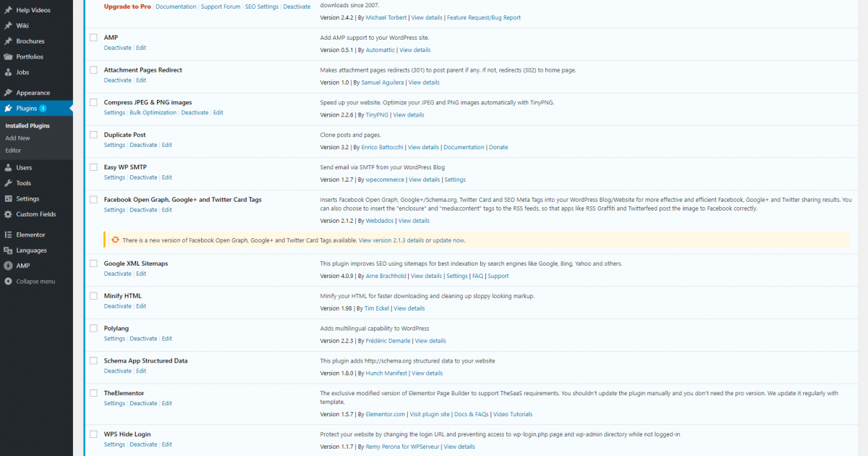Open Feature Request/Bug Report link
The height and width of the screenshot is (456, 868).
tap(483, 17)
